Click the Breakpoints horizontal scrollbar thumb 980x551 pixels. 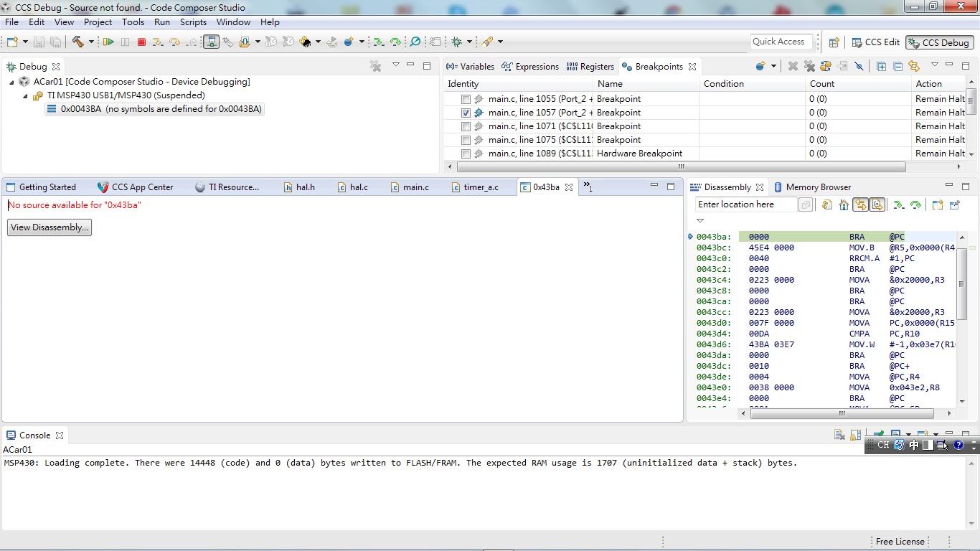click(x=680, y=167)
